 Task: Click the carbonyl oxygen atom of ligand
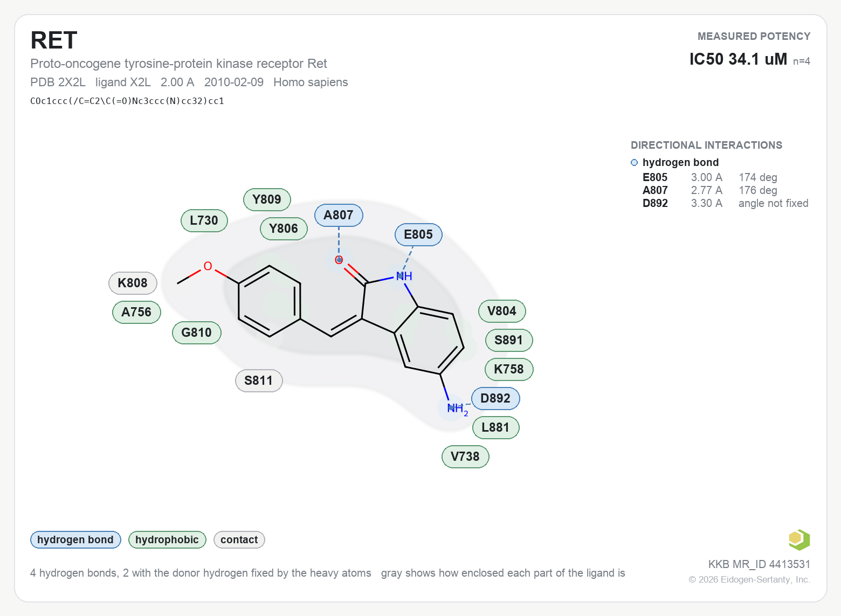click(339, 260)
